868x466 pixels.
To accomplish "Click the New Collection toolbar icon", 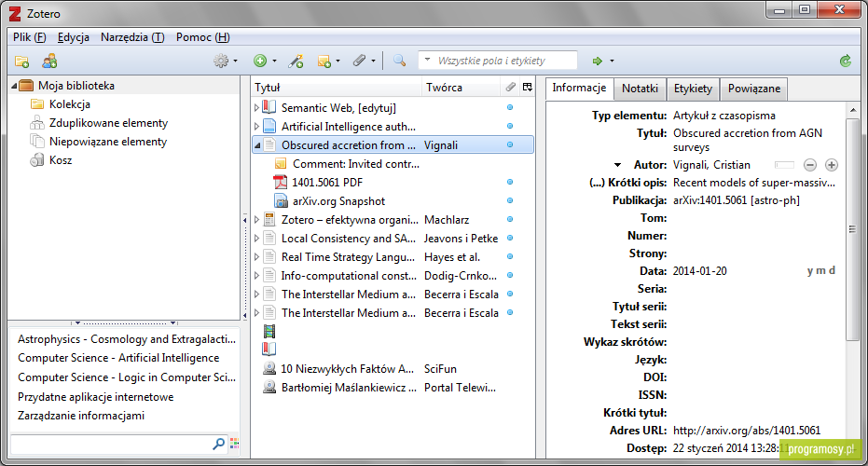I will click(21, 61).
